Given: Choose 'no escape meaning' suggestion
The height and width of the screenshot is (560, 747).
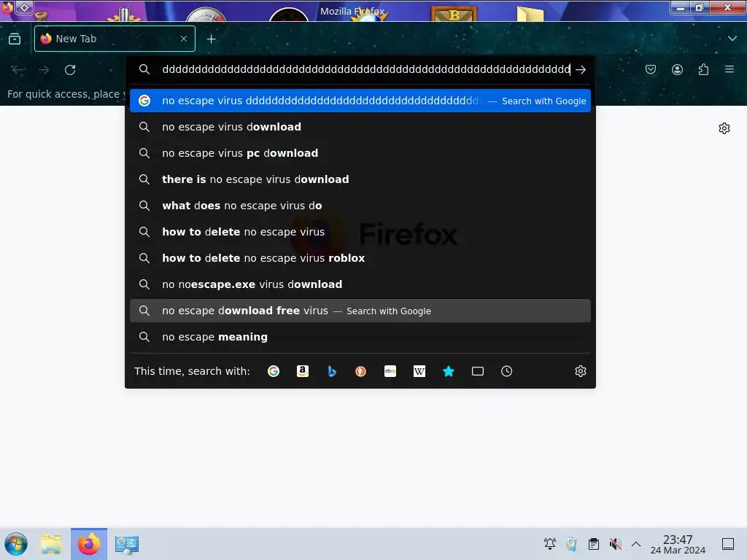Looking at the screenshot, I should click(x=360, y=337).
